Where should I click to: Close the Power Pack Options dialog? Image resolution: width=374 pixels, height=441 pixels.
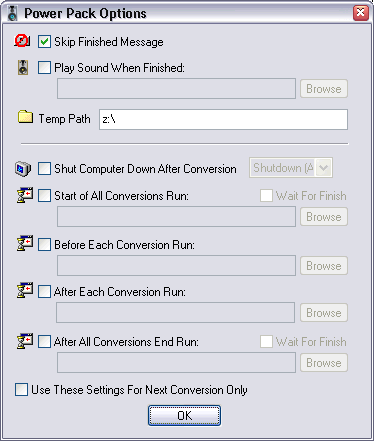361,13
